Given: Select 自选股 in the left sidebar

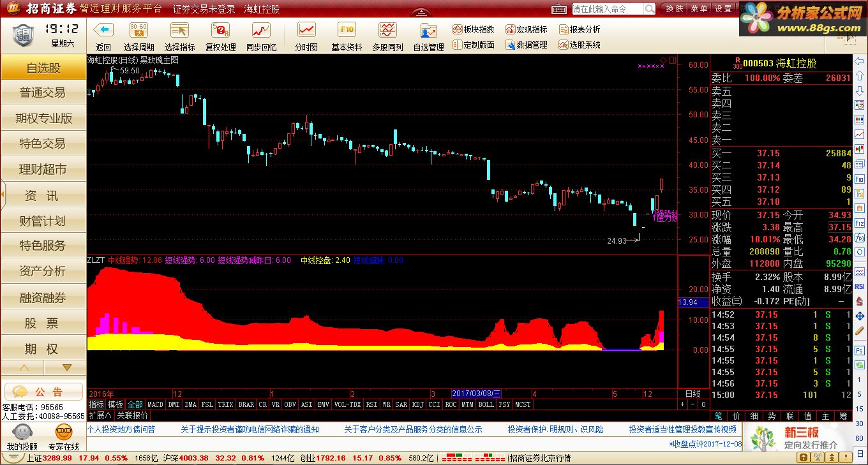Looking at the screenshot, I should [43, 68].
